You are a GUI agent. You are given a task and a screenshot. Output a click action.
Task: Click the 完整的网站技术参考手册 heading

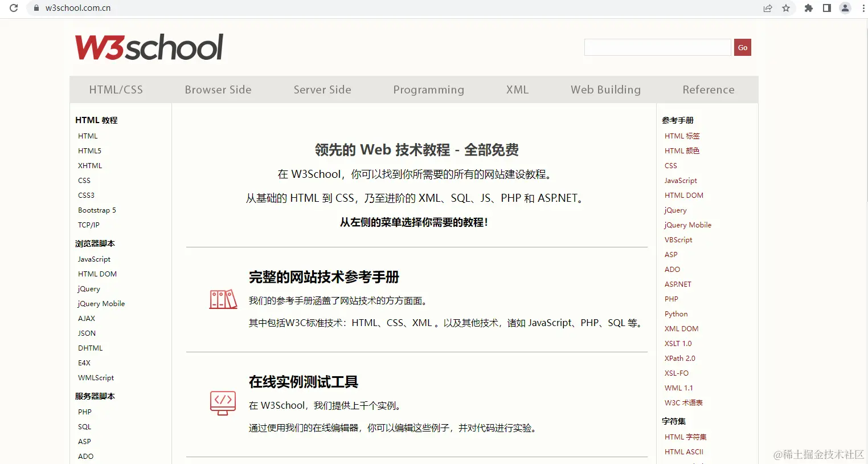324,277
